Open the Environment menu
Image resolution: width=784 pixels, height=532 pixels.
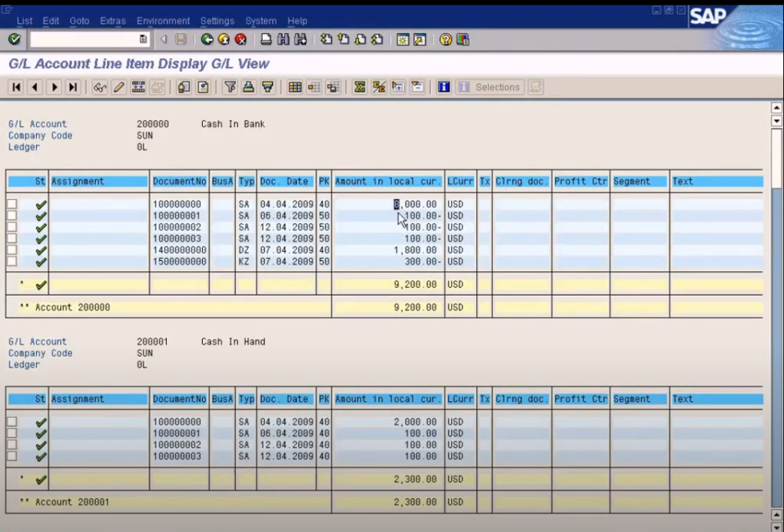pyautogui.click(x=163, y=21)
